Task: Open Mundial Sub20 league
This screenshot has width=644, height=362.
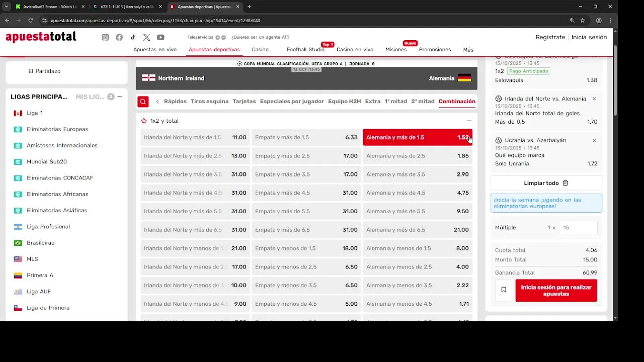Action: click(x=47, y=162)
